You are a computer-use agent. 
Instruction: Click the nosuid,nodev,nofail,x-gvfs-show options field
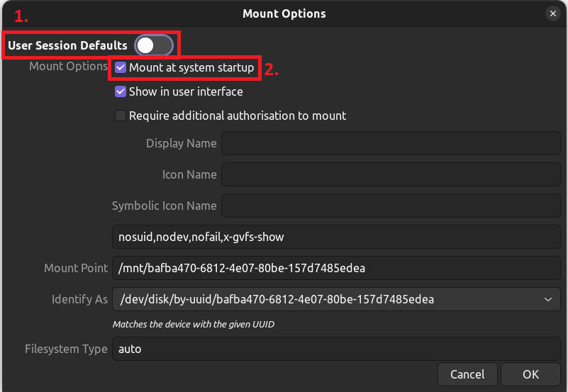click(336, 237)
